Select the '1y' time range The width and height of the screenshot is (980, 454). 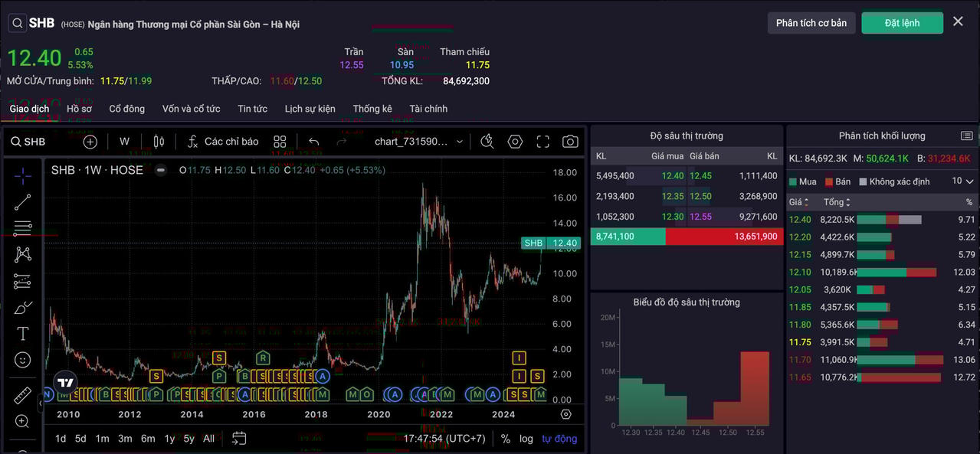(x=169, y=439)
